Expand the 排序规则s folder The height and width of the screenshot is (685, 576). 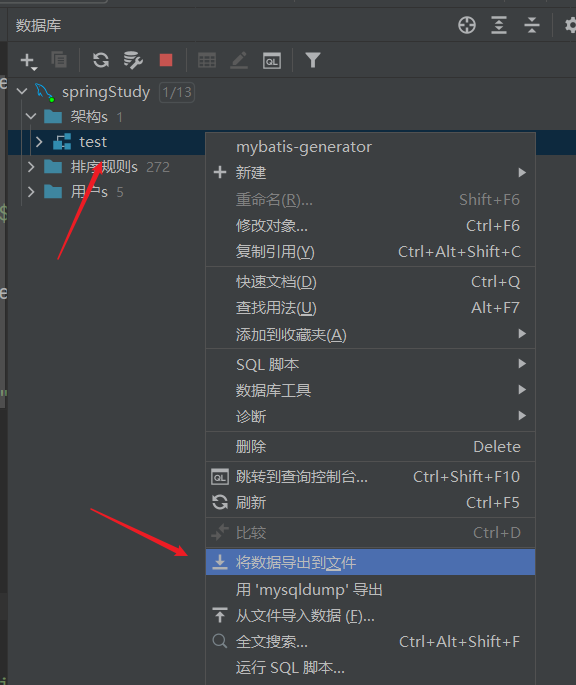31,167
